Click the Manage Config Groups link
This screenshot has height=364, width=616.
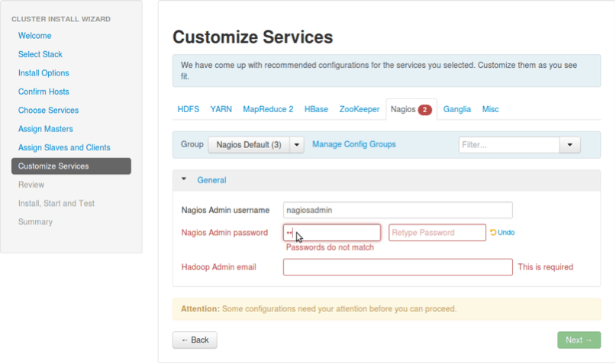pos(354,144)
